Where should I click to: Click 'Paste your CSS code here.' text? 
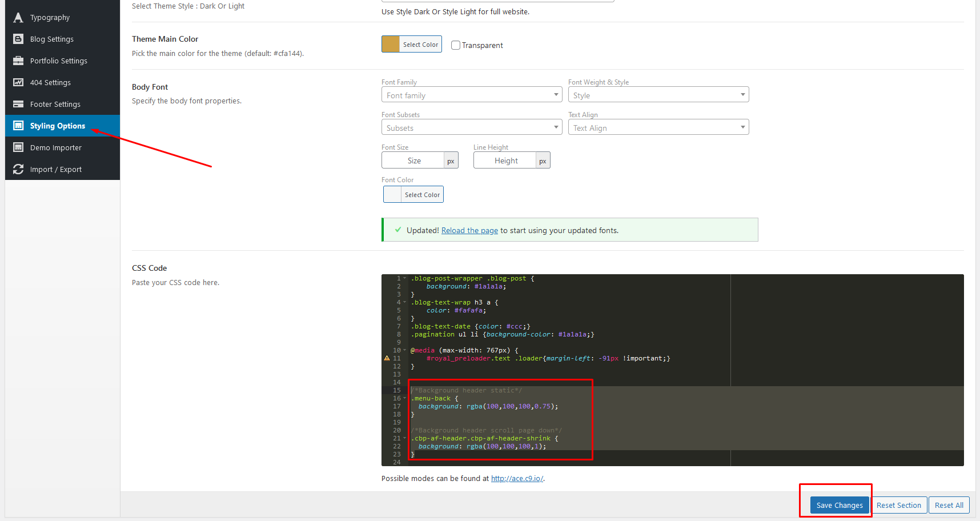(x=175, y=283)
